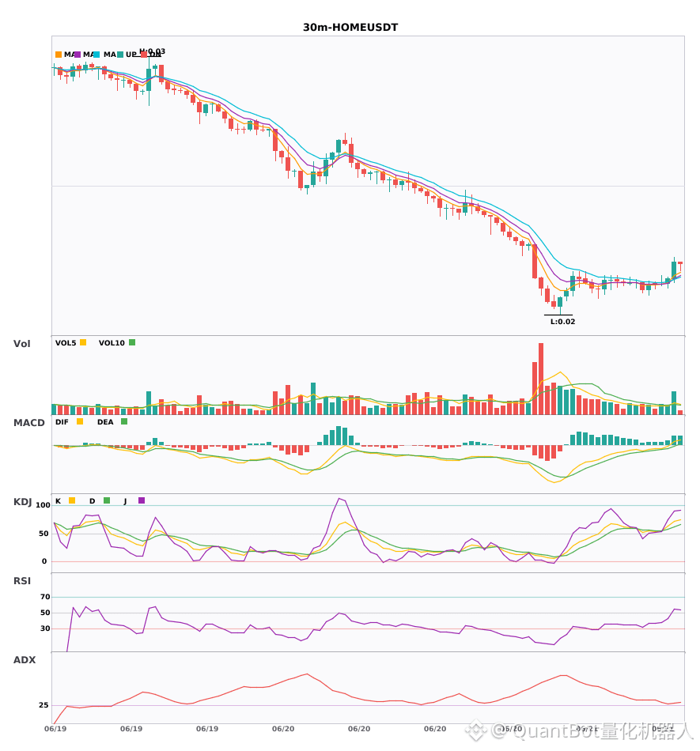Click the green UP legend swatch
The width and height of the screenshot is (700, 751).
tap(120, 55)
